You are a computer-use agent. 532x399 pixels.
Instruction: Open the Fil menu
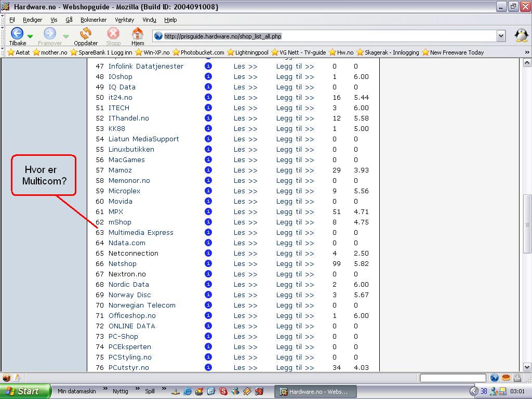(12, 20)
